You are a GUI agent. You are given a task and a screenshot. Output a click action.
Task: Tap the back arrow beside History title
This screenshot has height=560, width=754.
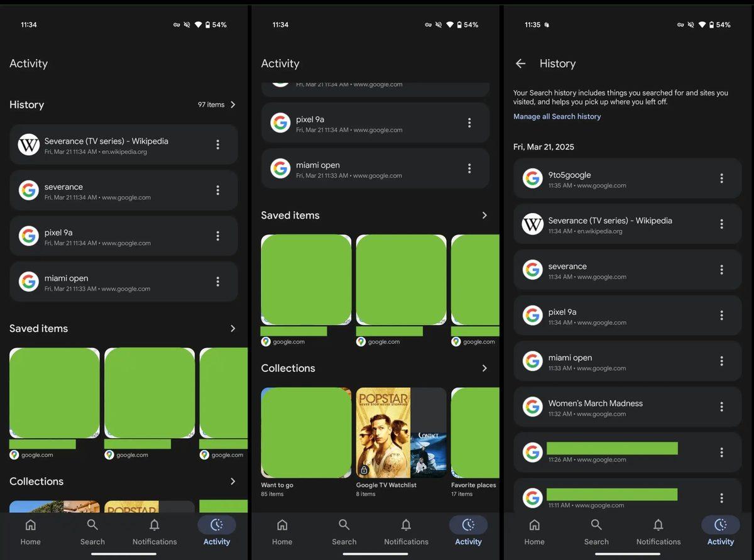coord(520,63)
